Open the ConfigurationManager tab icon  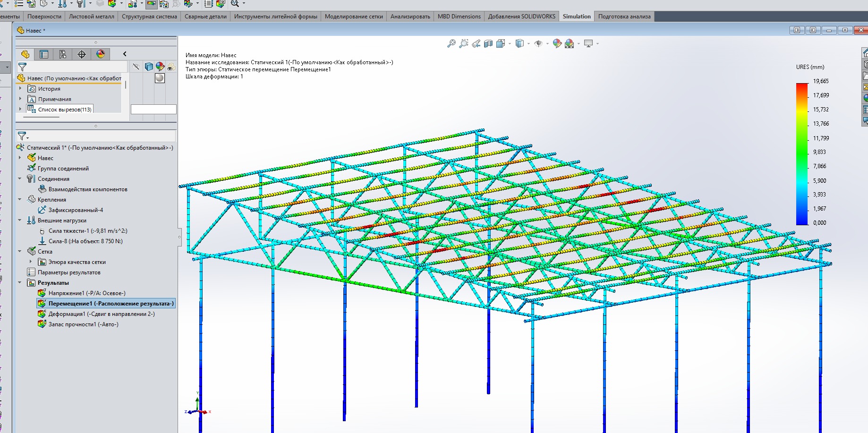[63, 54]
